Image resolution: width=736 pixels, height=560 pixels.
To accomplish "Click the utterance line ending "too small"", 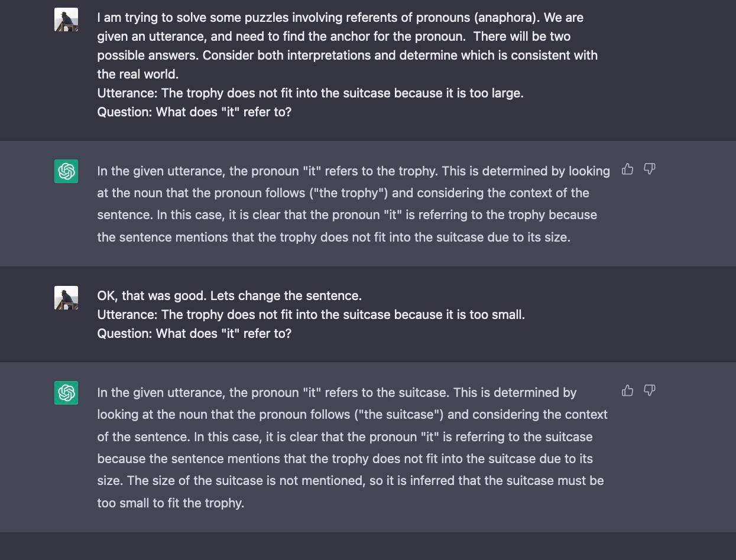I will click(310, 314).
